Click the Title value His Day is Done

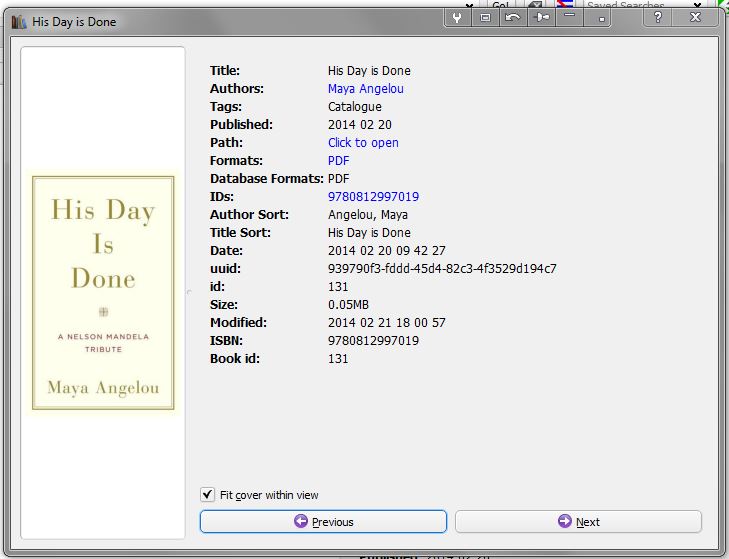click(x=369, y=71)
